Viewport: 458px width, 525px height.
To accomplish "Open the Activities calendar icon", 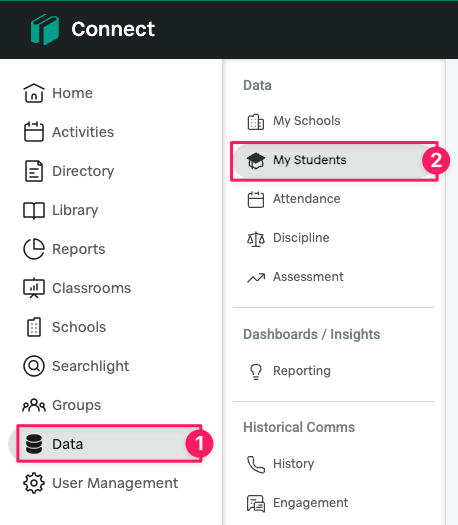I will tap(34, 132).
